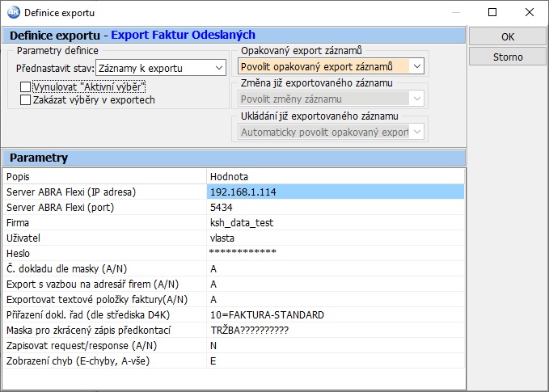This screenshot has width=549, height=392.
Task: Maximize the Definice exportu window
Action: click(492, 12)
